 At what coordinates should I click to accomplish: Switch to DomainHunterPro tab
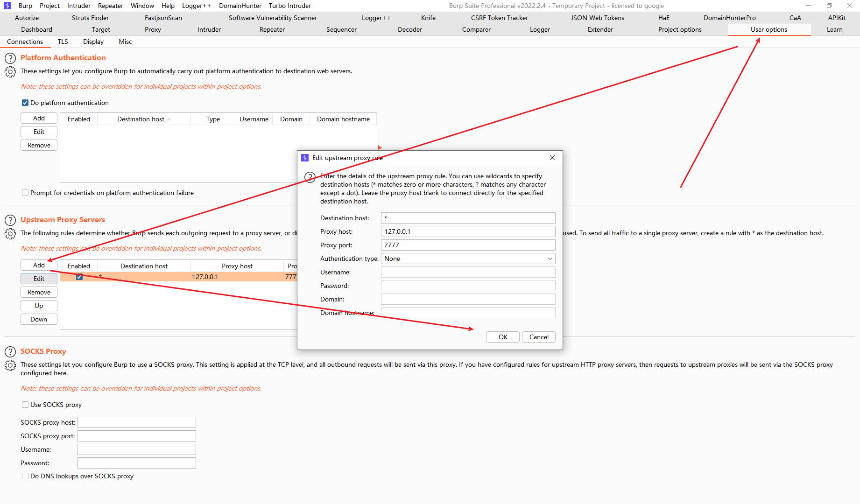(x=730, y=18)
